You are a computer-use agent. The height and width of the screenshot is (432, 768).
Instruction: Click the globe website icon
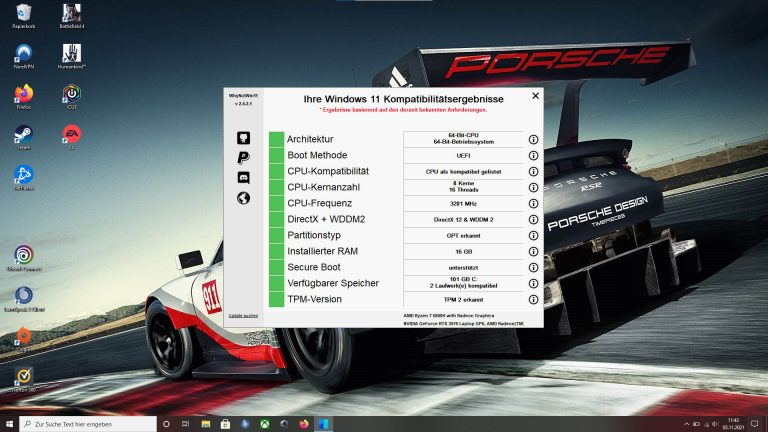tap(243, 198)
